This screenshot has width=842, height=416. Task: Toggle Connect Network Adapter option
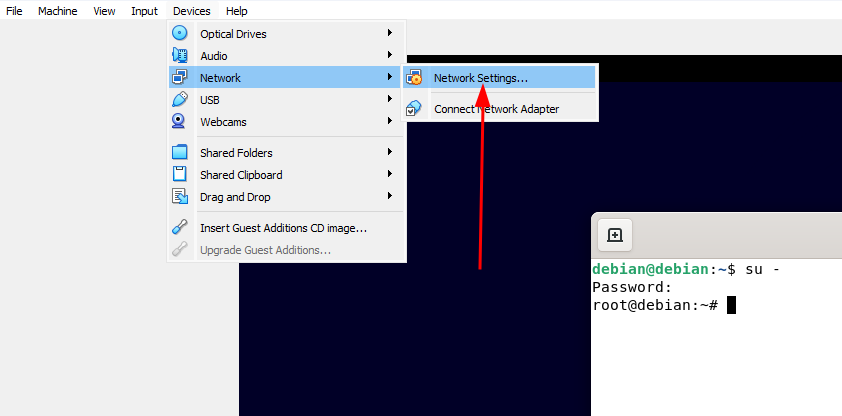pyautogui.click(x=499, y=108)
